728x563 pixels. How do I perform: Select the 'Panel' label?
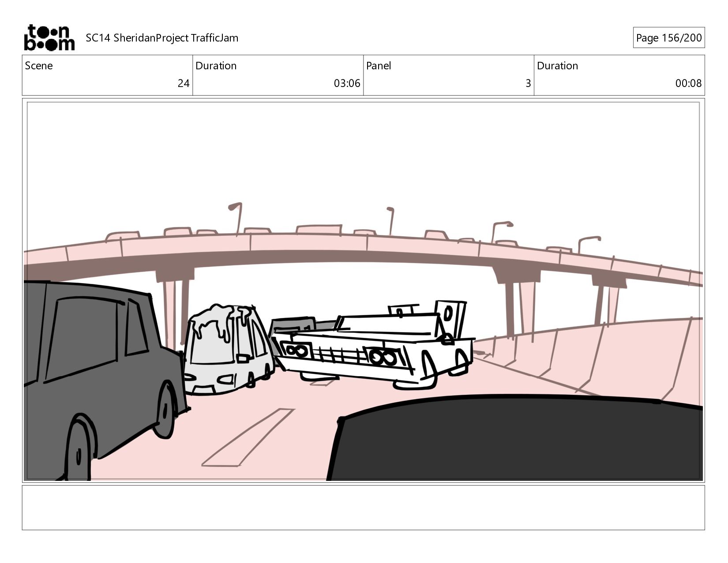(379, 66)
